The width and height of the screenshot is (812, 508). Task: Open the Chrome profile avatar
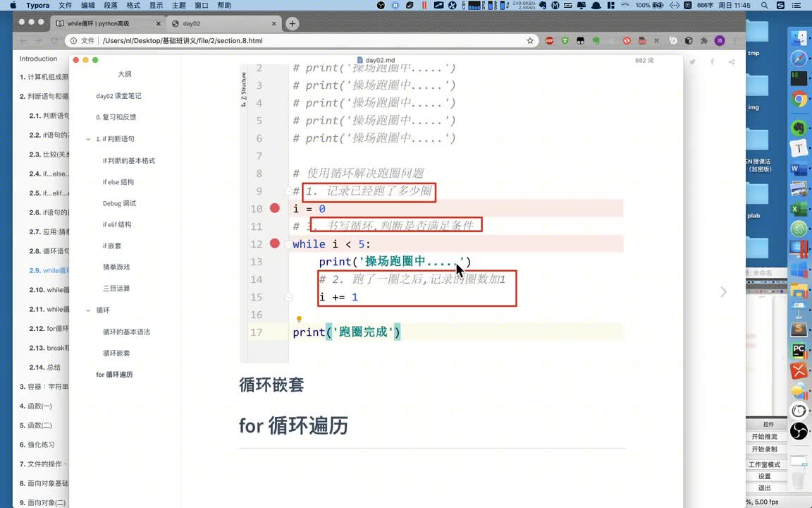[719, 40]
